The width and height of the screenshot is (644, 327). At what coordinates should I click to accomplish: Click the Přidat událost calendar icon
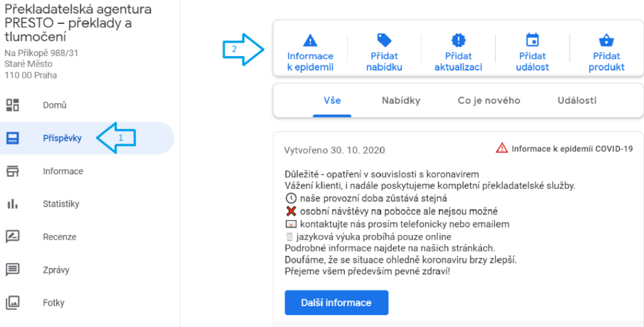tap(532, 40)
